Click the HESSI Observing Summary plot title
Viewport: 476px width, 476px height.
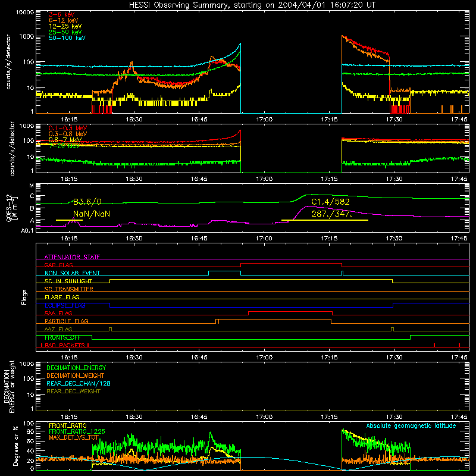click(252, 5)
